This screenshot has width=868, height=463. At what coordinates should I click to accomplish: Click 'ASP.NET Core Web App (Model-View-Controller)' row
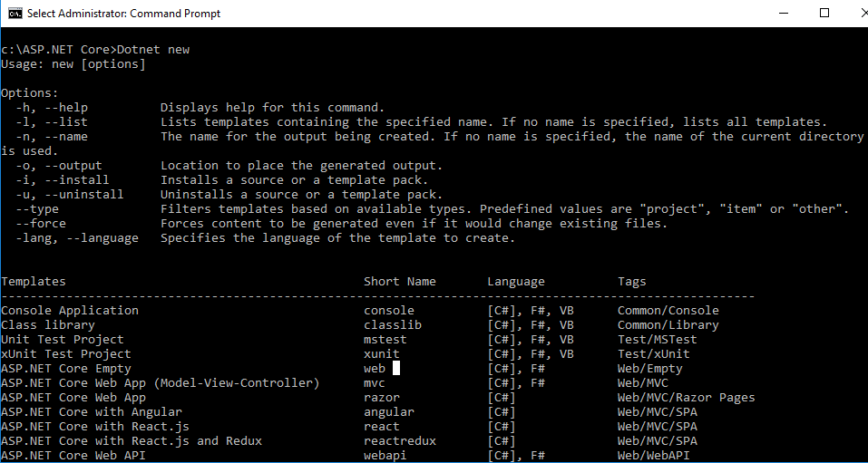[335, 382]
